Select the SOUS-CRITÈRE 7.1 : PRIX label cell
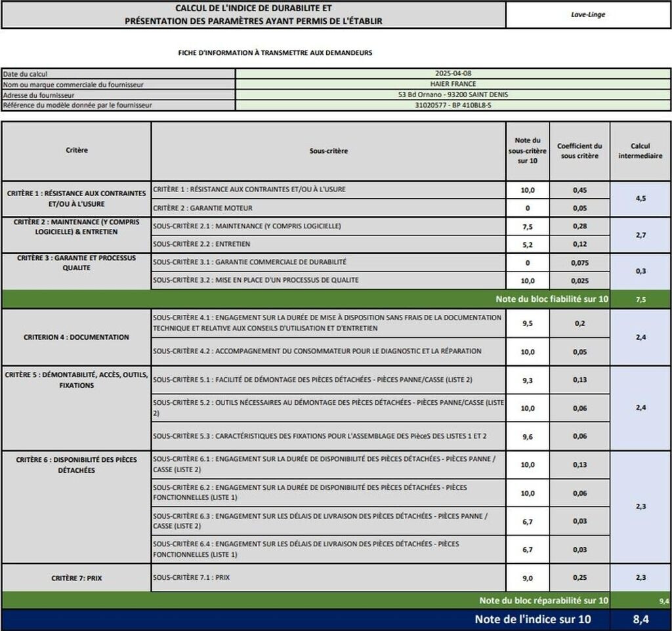The height and width of the screenshot is (631, 672). click(x=328, y=577)
